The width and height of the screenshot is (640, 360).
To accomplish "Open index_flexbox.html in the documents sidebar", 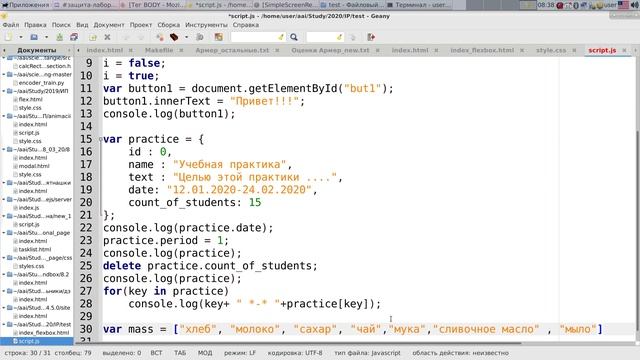I will tap(44, 332).
